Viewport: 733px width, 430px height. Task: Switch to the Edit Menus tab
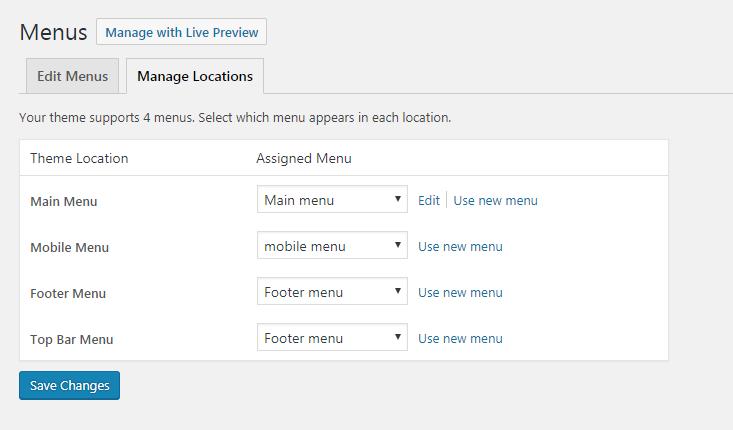(72, 76)
